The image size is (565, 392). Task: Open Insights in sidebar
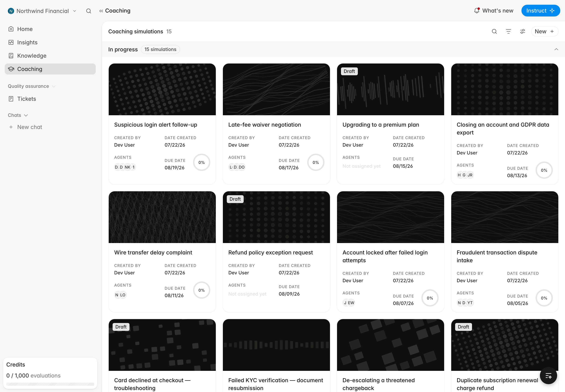(50, 42)
